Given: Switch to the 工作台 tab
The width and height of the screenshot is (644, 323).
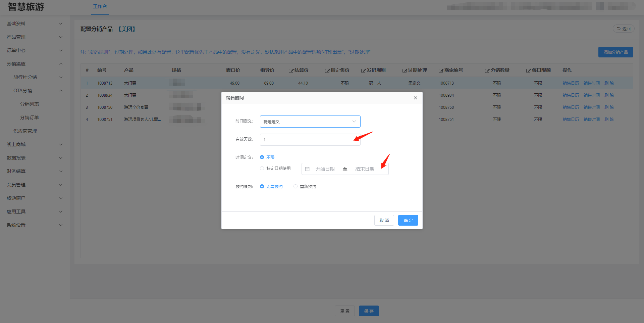Looking at the screenshot, I should pos(100,7).
